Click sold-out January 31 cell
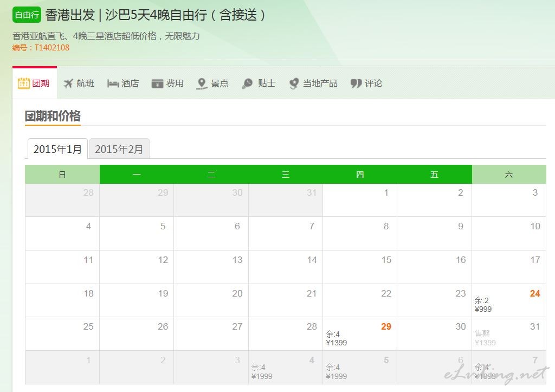Screen dimensions: 555x392 pyautogui.click(x=509, y=334)
